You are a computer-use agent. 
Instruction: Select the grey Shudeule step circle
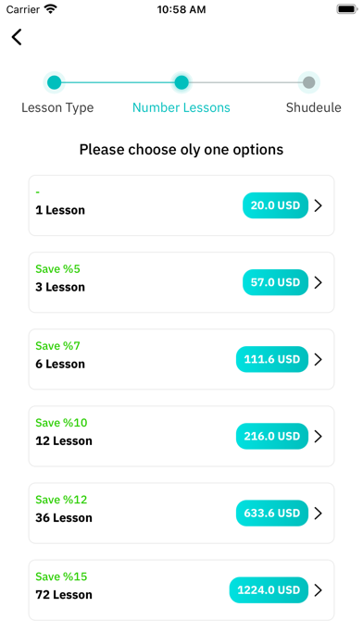tap(308, 82)
